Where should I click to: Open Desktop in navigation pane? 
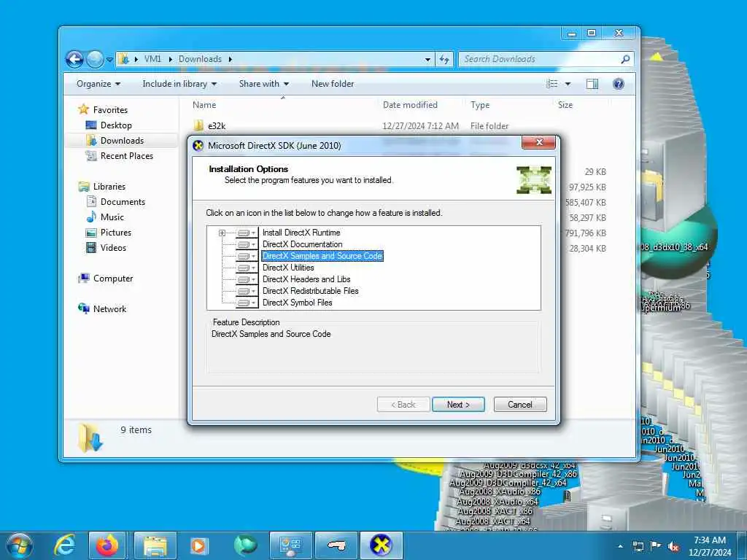point(116,125)
